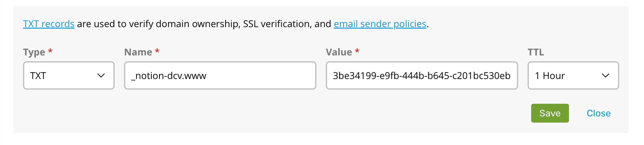
Task: Click the red required asterisk beside Value
Action: point(357,51)
